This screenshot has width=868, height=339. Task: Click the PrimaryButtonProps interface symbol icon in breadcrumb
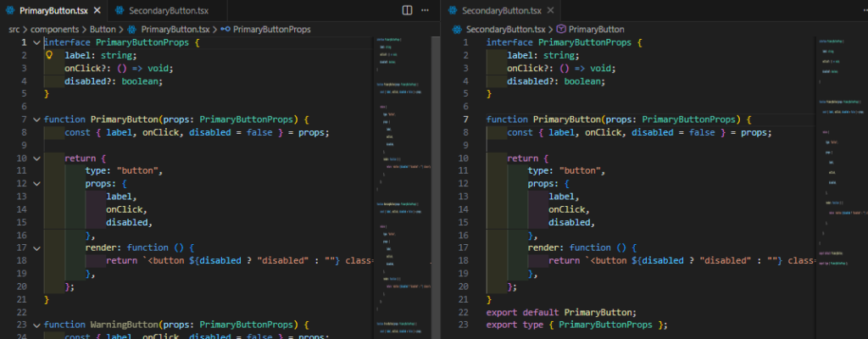click(225, 29)
